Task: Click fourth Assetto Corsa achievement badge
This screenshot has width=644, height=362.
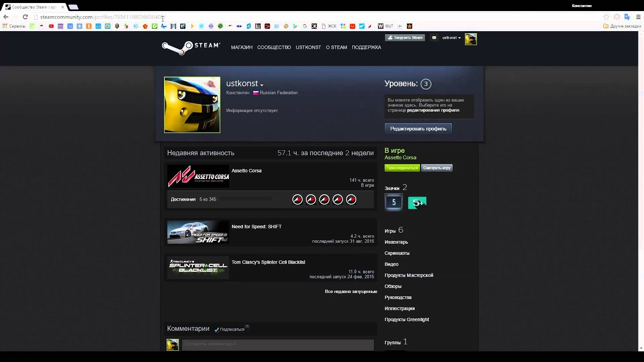Action: click(x=338, y=200)
